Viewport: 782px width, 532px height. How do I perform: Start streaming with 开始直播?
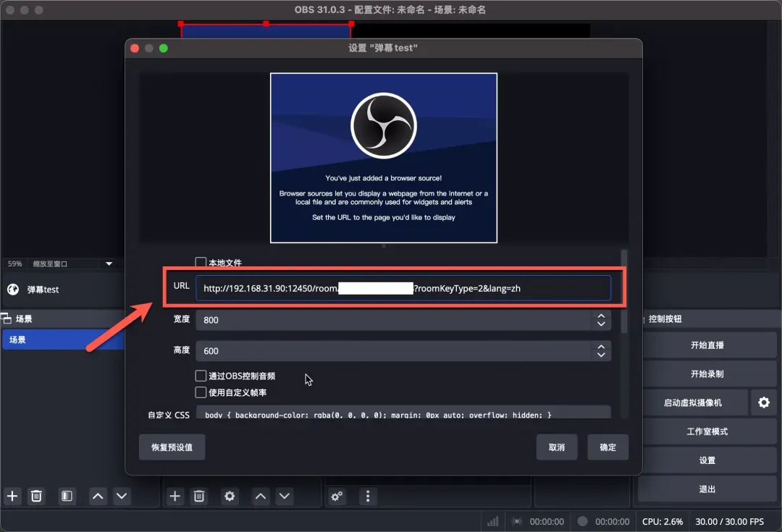[x=707, y=345]
